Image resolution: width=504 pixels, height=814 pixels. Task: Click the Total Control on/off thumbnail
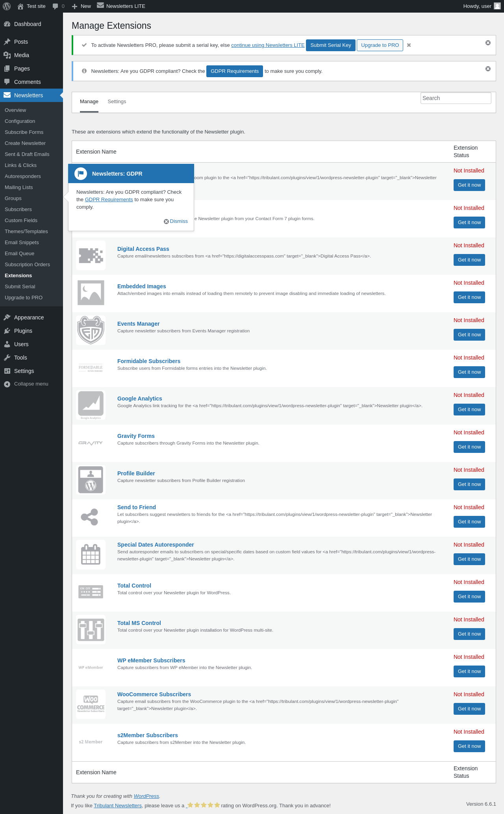pyautogui.click(x=91, y=592)
